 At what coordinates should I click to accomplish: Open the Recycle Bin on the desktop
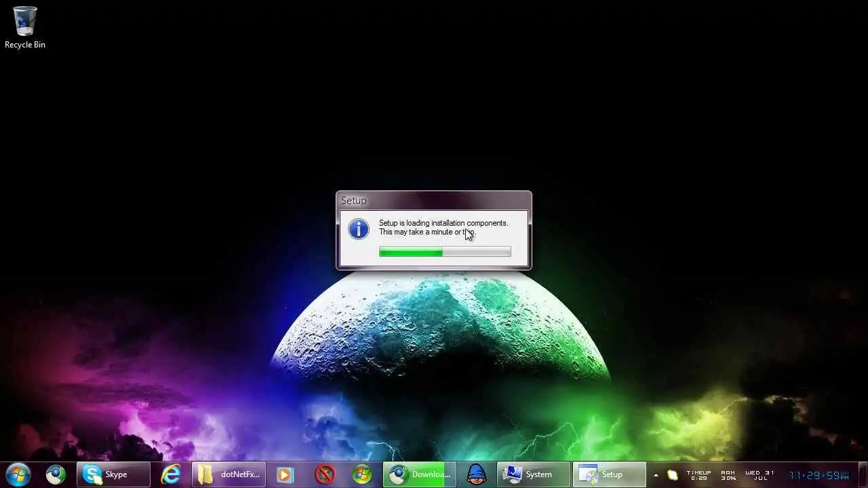25,27
